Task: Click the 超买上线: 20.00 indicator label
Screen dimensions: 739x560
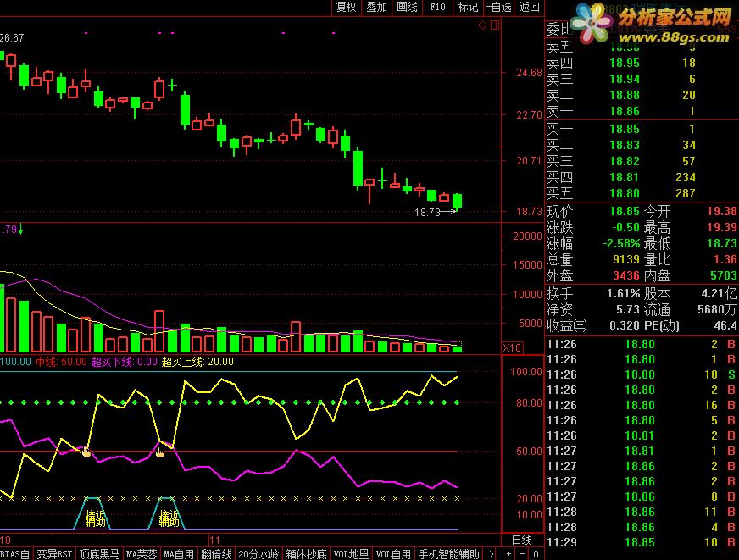Action: pos(197,362)
